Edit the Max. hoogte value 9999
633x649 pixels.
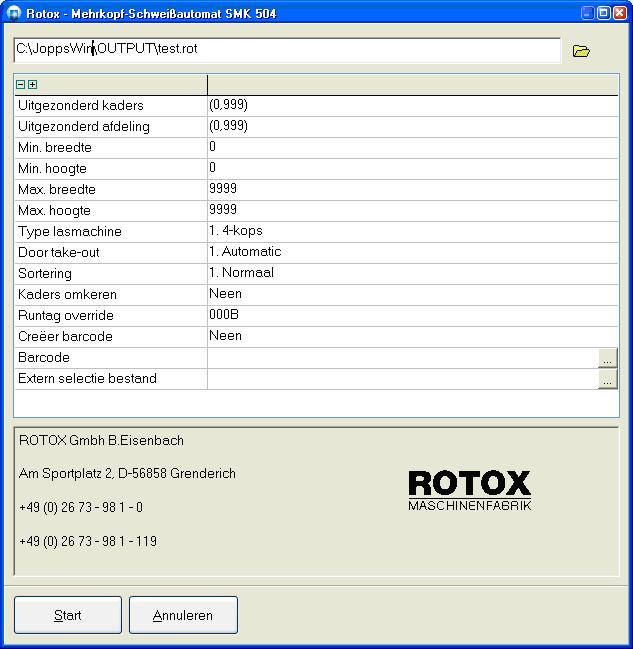[x=412, y=211]
